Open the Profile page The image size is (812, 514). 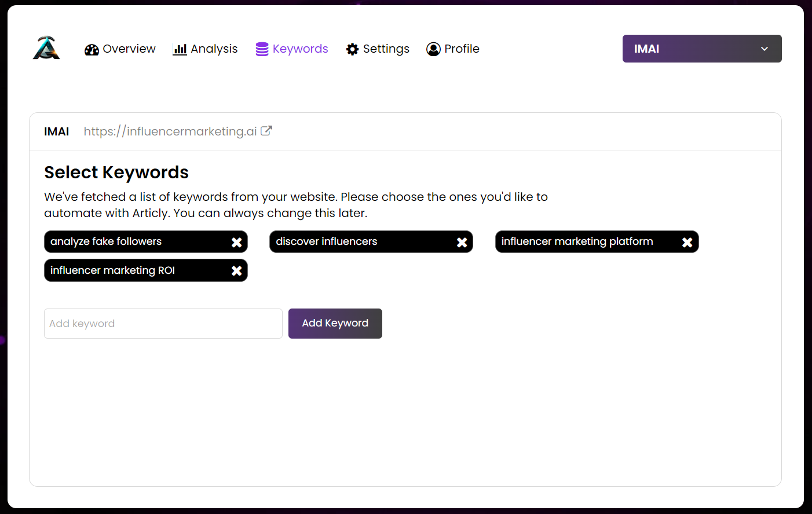[453, 49]
